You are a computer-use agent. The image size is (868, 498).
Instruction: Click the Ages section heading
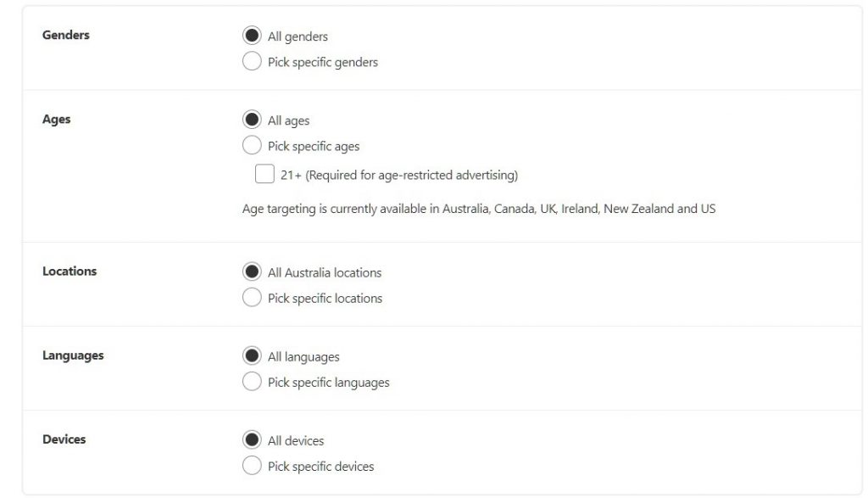click(57, 120)
